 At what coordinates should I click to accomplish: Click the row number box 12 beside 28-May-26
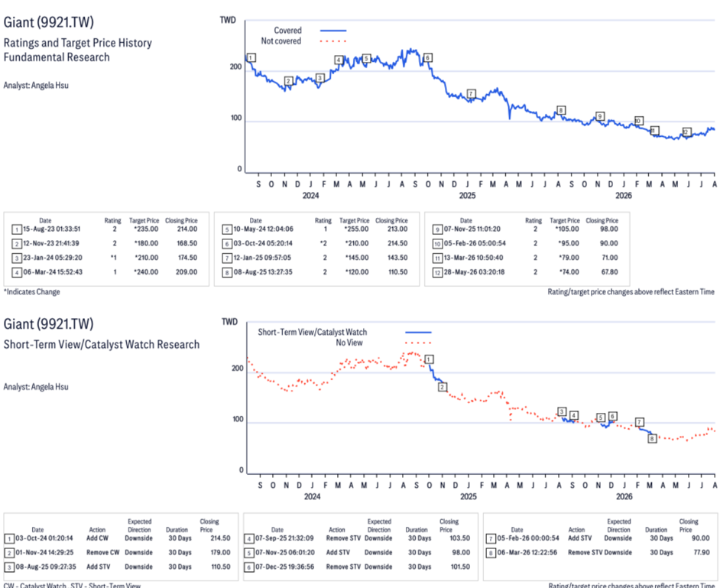(x=438, y=272)
